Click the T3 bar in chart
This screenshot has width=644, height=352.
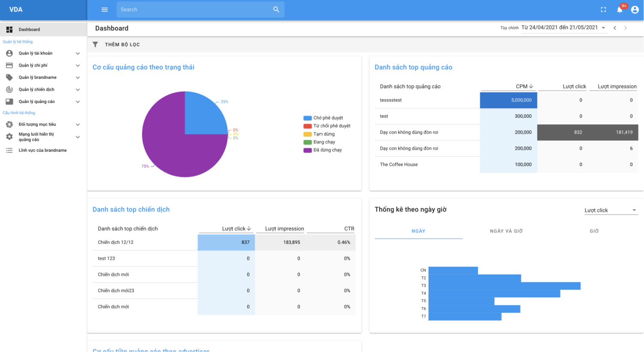[504, 286]
